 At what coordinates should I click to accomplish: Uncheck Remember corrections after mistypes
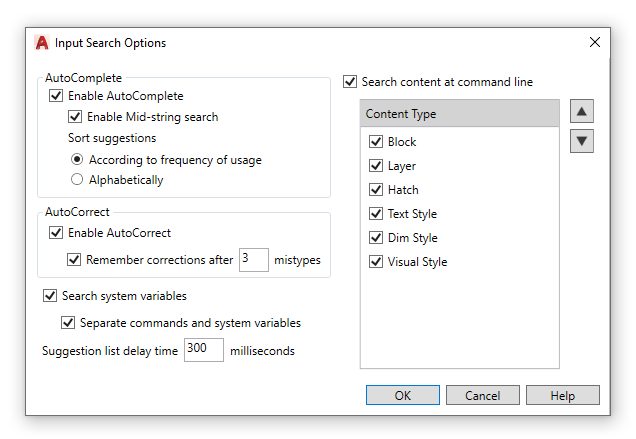point(74,260)
